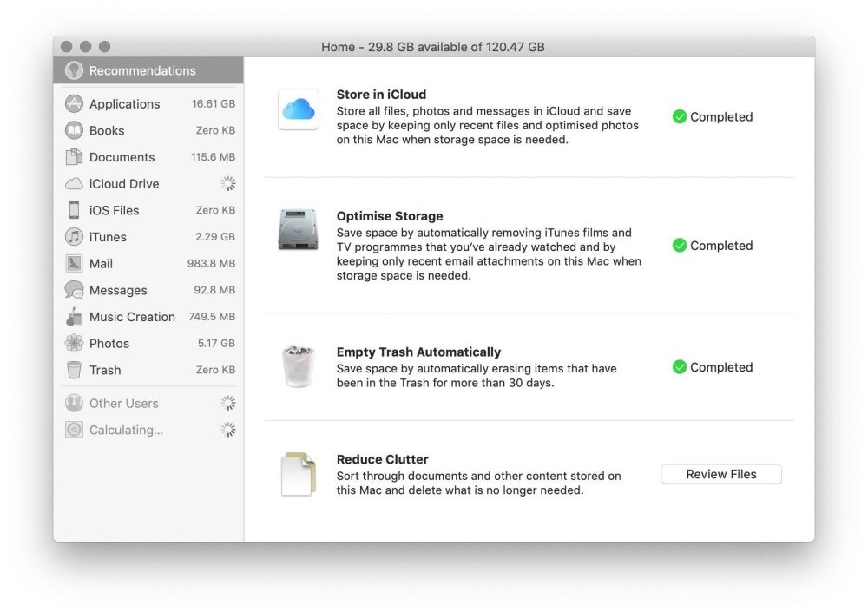Click the Music Creation guitar icon
The width and height of the screenshot is (868, 612).
point(74,316)
